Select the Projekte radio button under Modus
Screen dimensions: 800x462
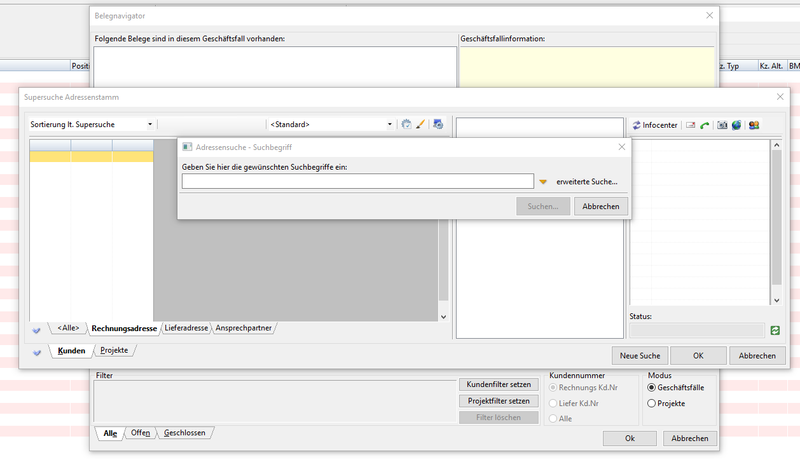click(x=653, y=403)
